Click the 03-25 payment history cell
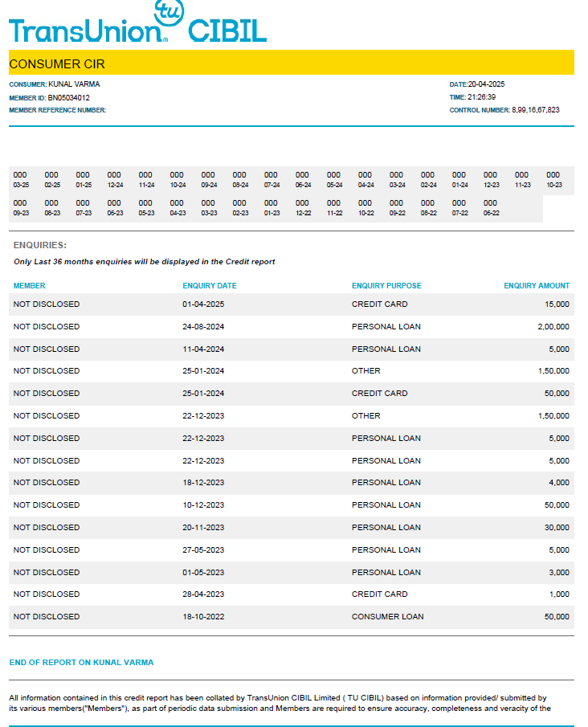Screen dimensions: 588x727 pyautogui.click(x=21, y=180)
